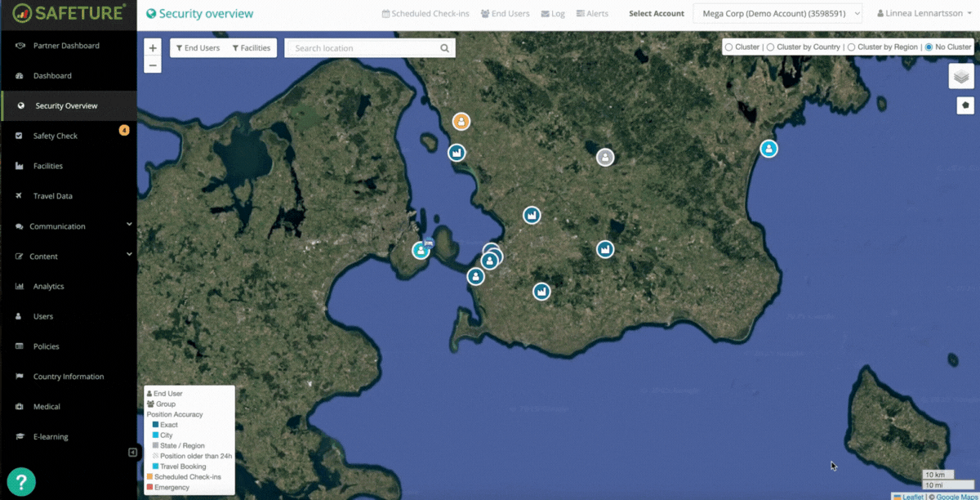Open the Mega Corp account dropdown
The height and width of the screenshot is (500, 980).
(x=777, y=13)
